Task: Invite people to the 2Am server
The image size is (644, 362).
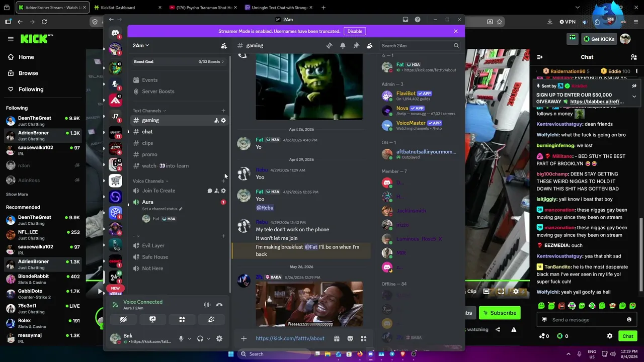Action: pos(224,46)
